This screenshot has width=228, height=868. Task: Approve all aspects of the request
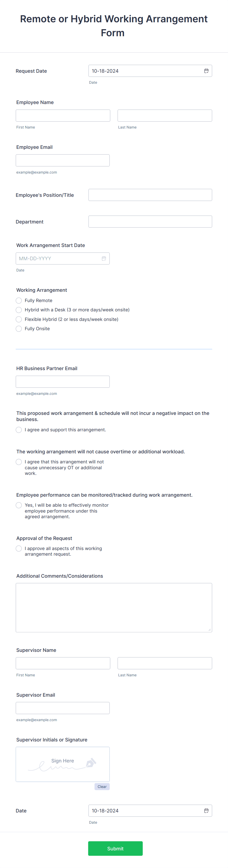[x=19, y=548]
